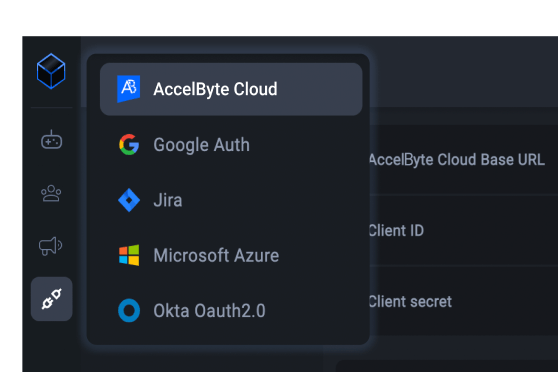Open the game controller sidebar section
The image size is (558, 372).
click(x=51, y=140)
